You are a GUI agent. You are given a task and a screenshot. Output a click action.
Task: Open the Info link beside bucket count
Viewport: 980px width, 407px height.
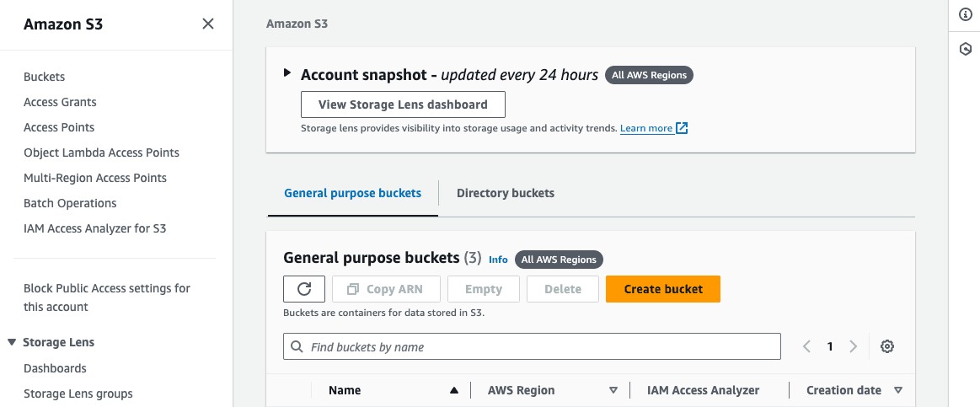498,260
